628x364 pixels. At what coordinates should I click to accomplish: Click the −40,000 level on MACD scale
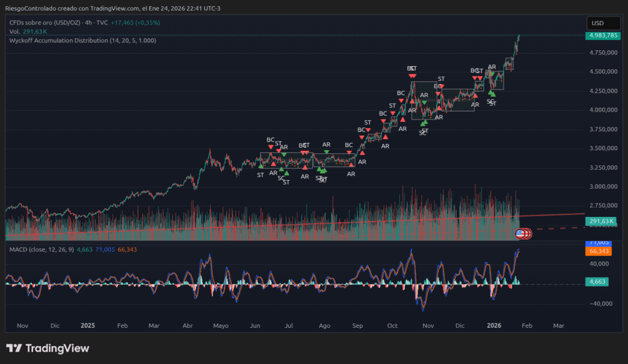pos(602,304)
